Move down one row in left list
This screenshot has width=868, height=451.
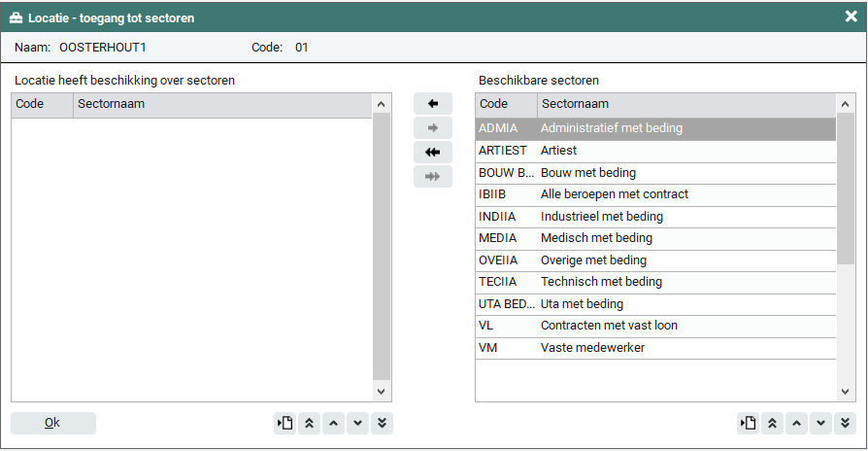coord(357,423)
